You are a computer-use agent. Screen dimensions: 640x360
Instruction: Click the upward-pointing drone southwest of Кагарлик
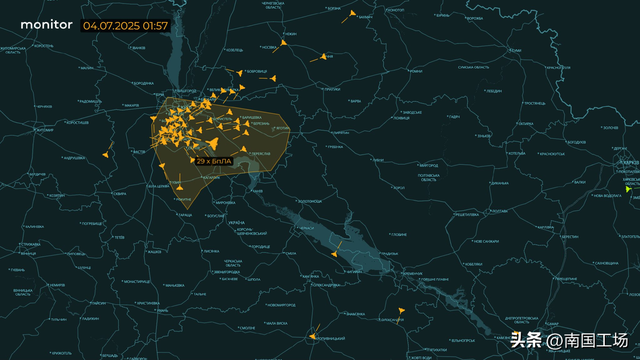[180, 187]
